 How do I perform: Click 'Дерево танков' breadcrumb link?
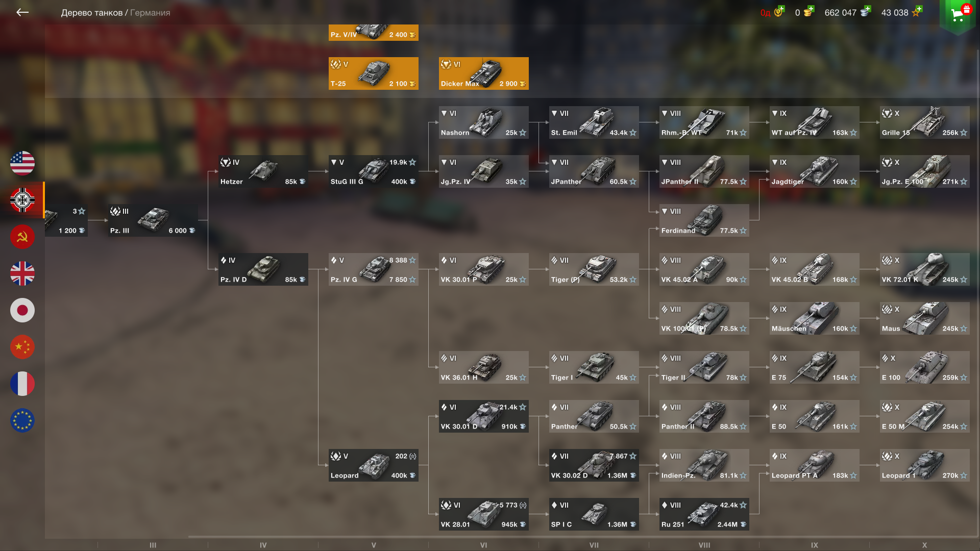92,13
